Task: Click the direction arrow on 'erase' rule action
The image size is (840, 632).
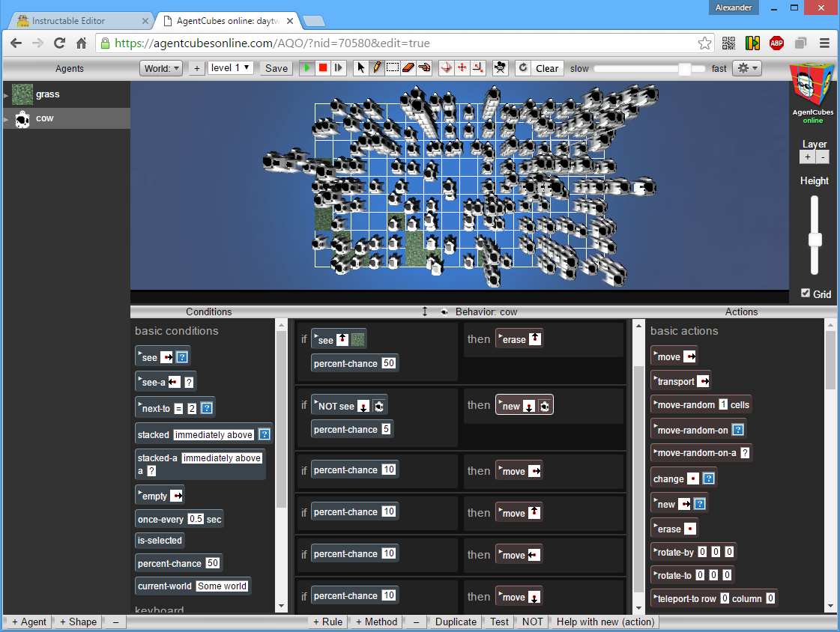Action: point(534,338)
